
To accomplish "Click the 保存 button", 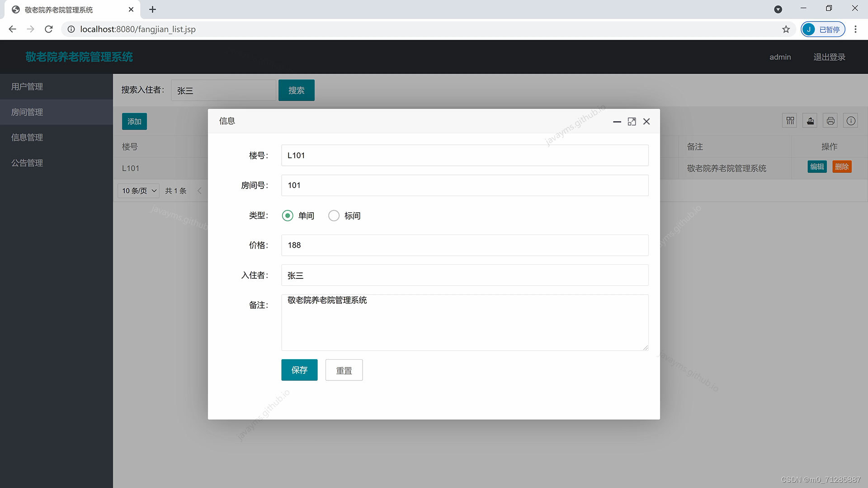I will point(299,370).
